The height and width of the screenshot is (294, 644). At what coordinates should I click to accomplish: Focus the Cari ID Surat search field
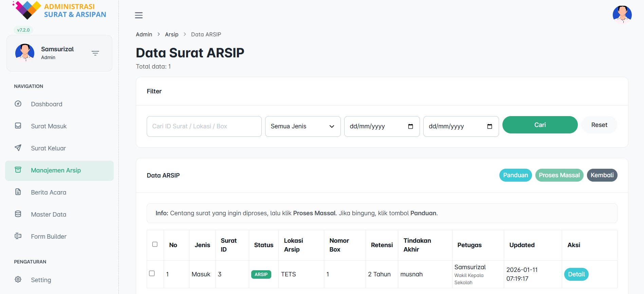tap(204, 126)
